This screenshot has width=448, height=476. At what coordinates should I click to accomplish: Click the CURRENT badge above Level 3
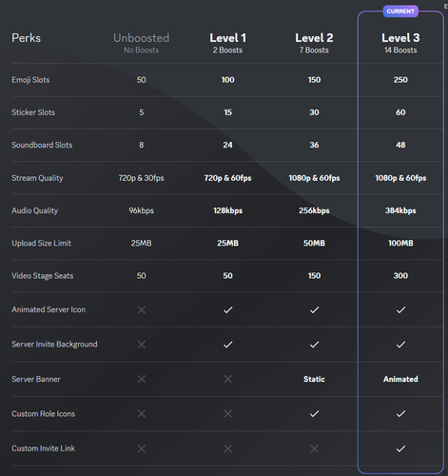click(x=400, y=11)
